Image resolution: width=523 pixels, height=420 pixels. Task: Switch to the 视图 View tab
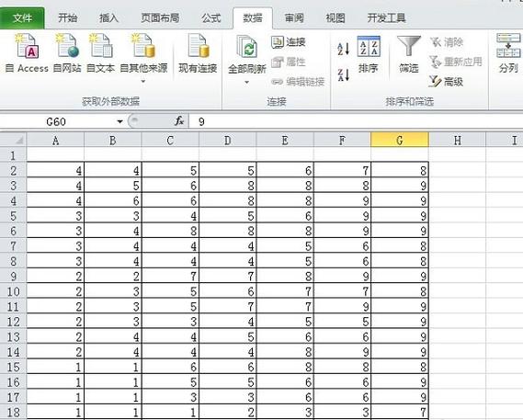pyautogui.click(x=335, y=17)
